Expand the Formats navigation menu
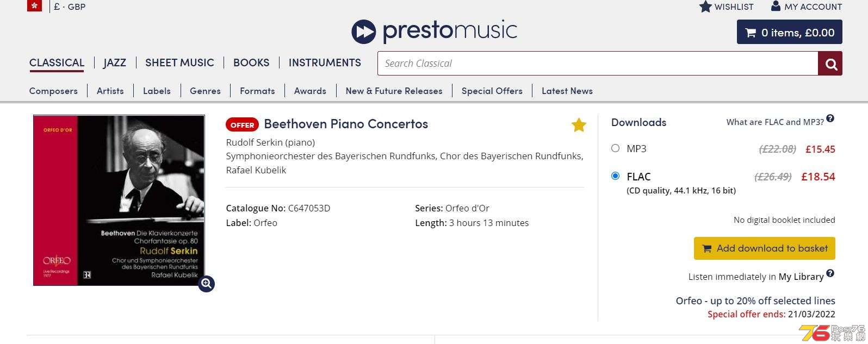868x344 pixels. click(x=257, y=91)
